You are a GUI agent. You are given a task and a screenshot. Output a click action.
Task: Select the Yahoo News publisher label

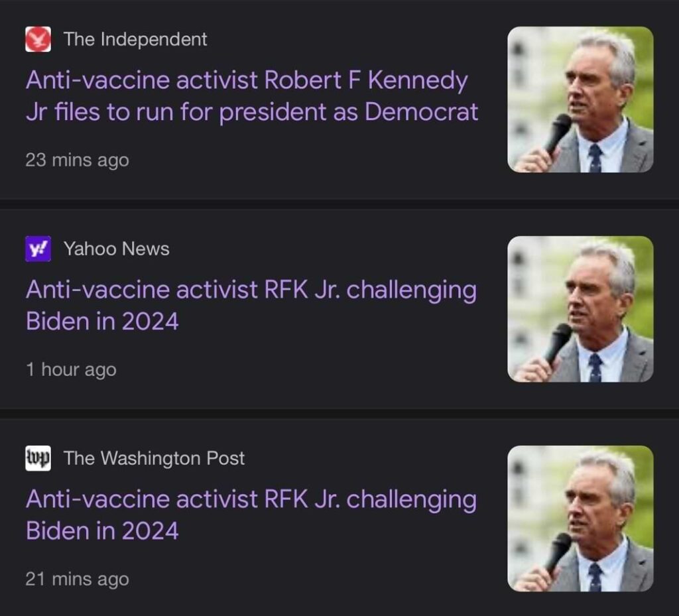click(x=116, y=248)
